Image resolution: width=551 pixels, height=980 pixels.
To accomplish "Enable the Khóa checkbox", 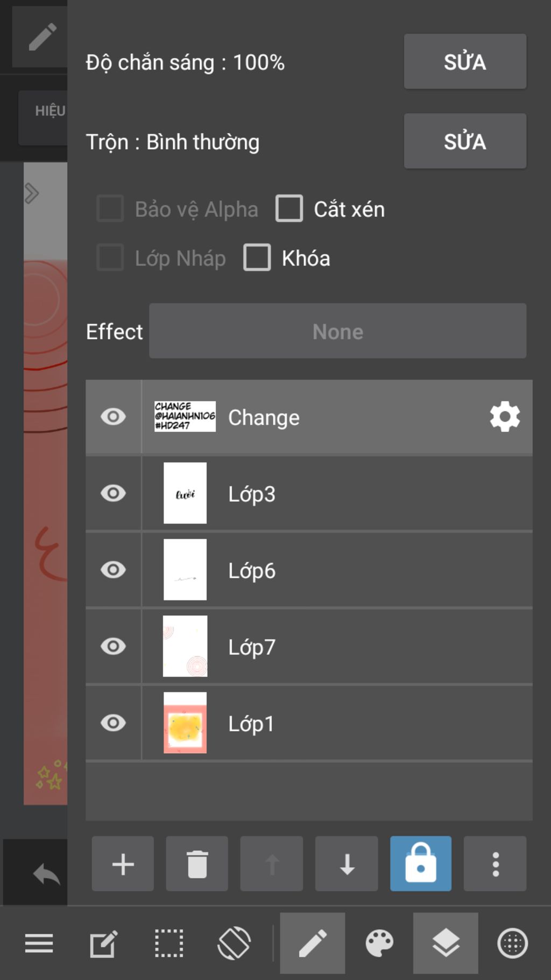I will pos(257,257).
